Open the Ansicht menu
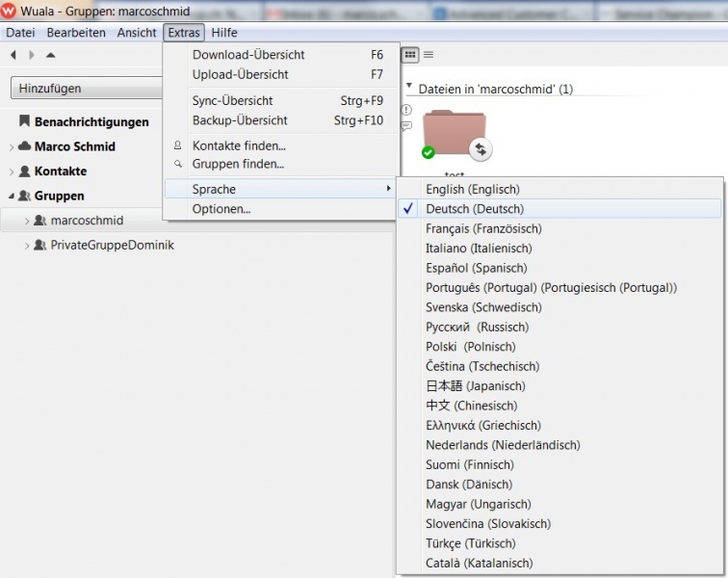 coord(137,33)
